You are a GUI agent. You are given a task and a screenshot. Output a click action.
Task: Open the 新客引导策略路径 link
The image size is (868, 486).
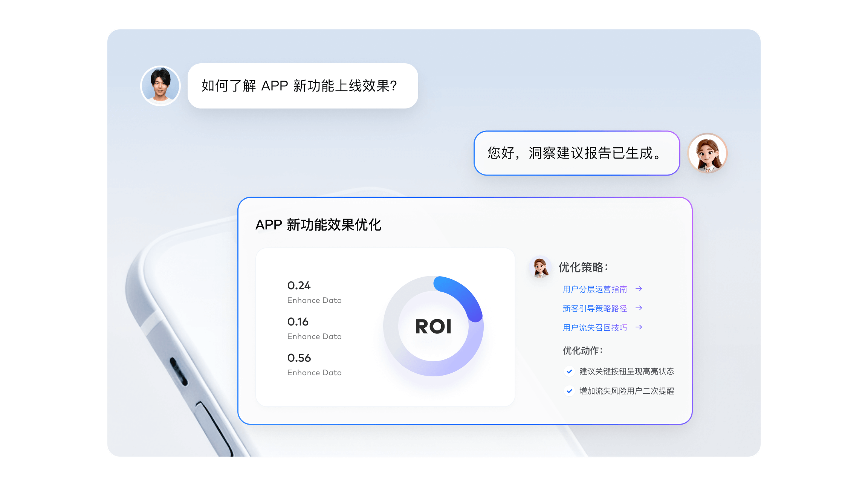pyautogui.click(x=595, y=309)
